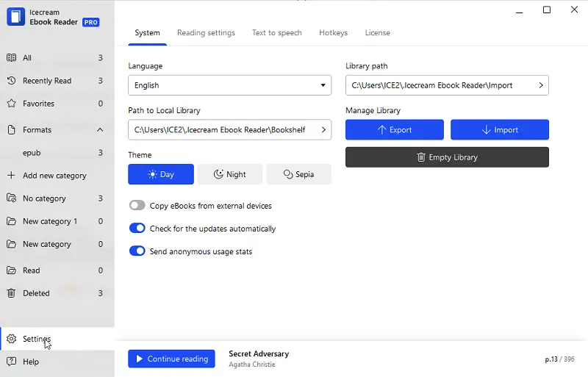Disable Check for the updates automatically
Viewport: 588px width, 377px height.
137,228
